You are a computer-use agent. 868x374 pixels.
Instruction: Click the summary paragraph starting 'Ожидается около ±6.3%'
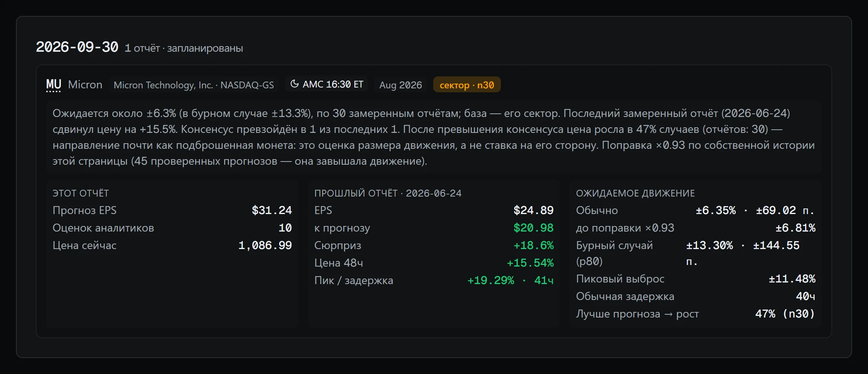click(x=434, y=137)
